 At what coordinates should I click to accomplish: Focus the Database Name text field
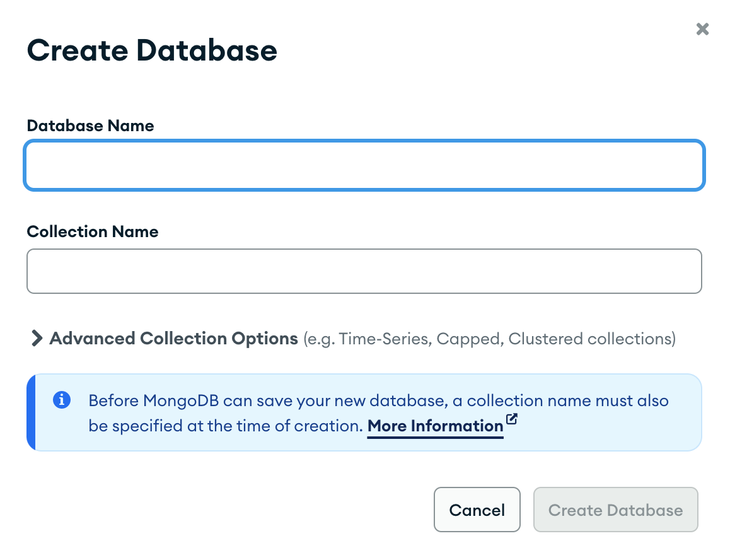click(364, 165)
